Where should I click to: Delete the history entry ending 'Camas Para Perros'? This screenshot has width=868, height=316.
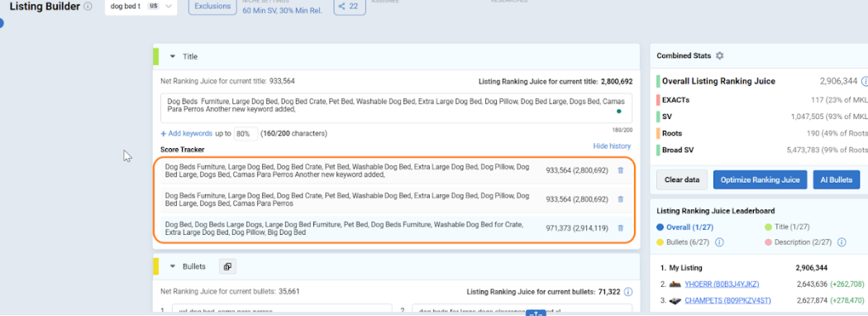(620, 199)
